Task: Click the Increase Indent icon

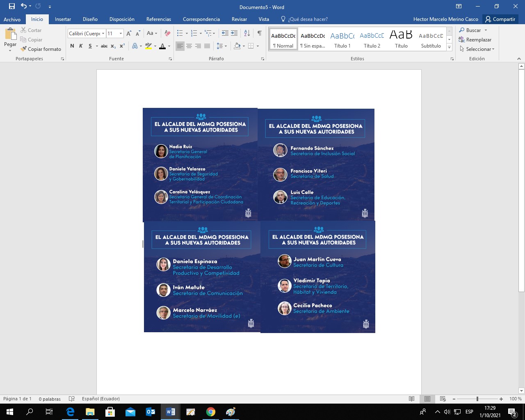Action: coord(234,33)
